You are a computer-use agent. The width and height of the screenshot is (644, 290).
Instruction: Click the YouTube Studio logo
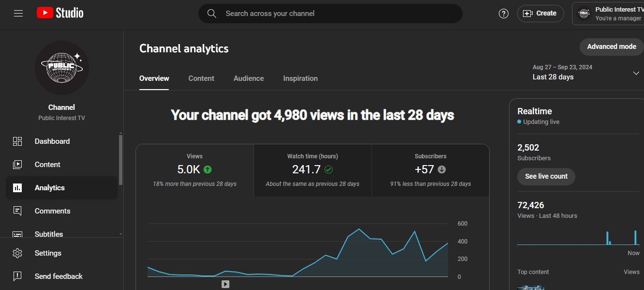60,13
